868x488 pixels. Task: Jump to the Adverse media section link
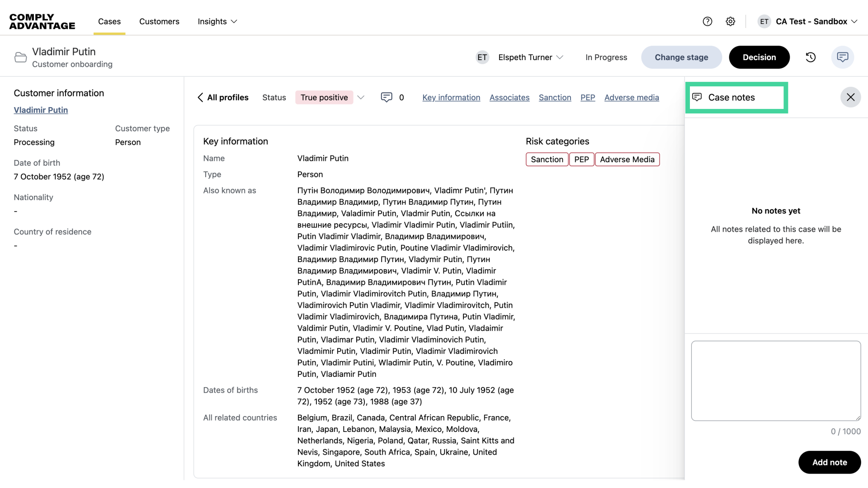point(632,98)
